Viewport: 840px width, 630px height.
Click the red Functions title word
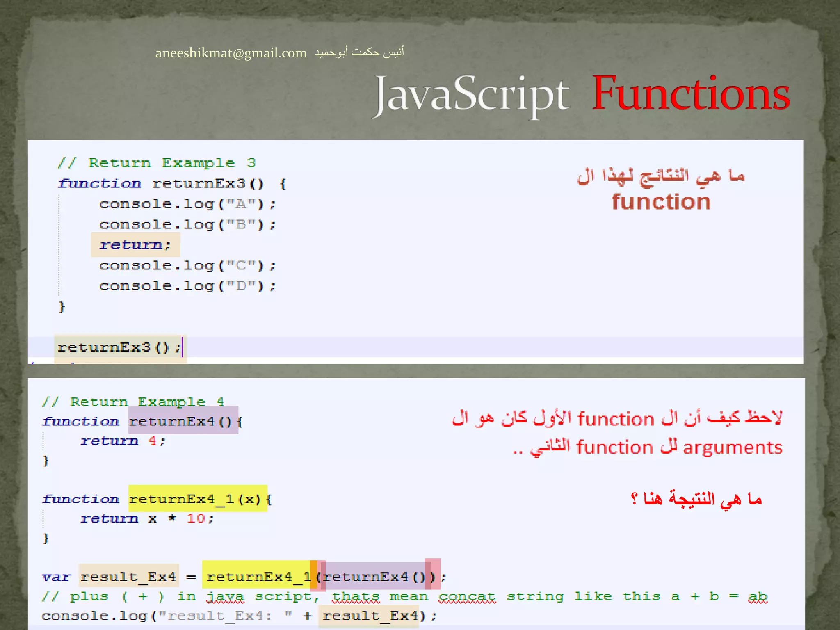tap(691, 94)
